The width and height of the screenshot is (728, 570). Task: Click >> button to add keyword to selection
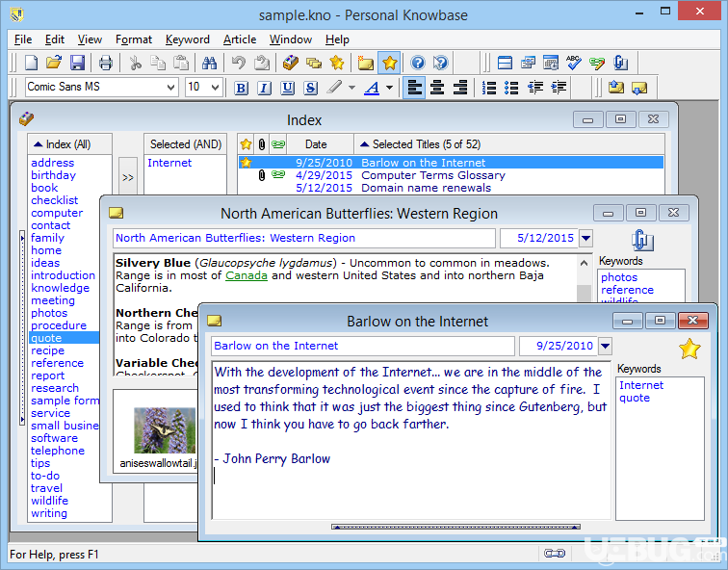pos(128,177)
